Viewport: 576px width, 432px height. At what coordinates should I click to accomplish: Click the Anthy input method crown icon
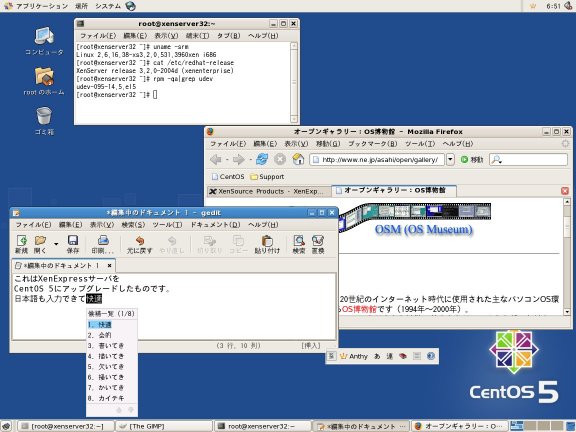pos(344,356)
